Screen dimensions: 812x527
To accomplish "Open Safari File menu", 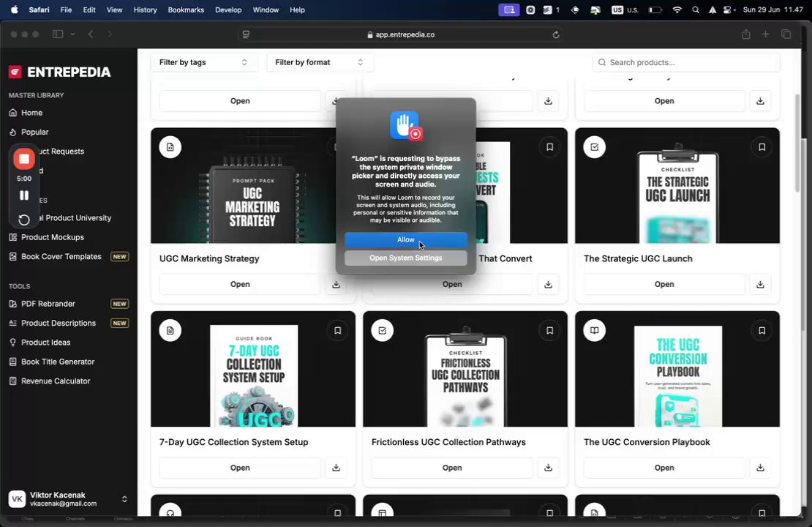I will click(67, 10).
